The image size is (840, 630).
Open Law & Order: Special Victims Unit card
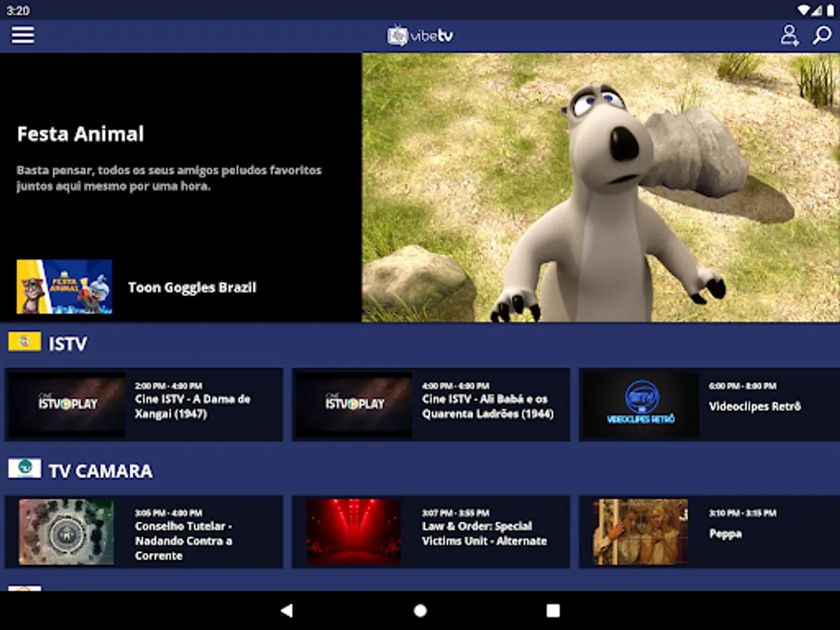[x=430, y=532]
